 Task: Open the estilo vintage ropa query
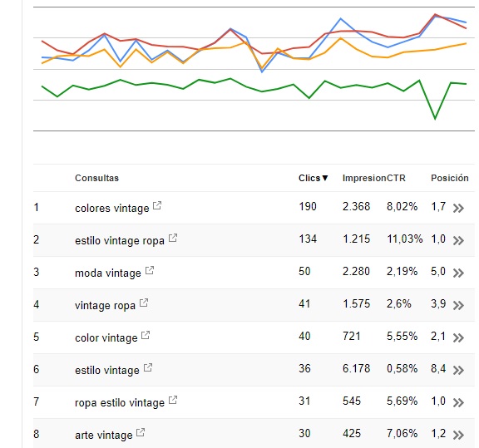tap(120, 241)
